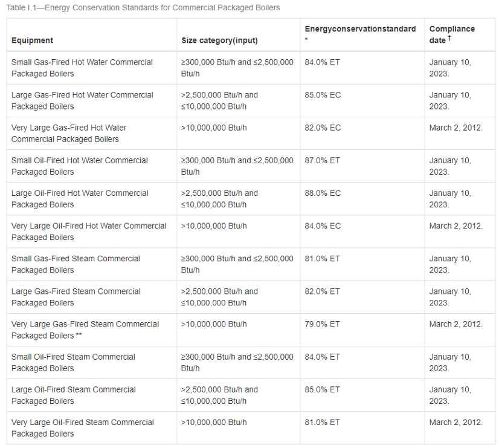
Task: Click the 79.0% ET standard value
Action: click(322, 324)
